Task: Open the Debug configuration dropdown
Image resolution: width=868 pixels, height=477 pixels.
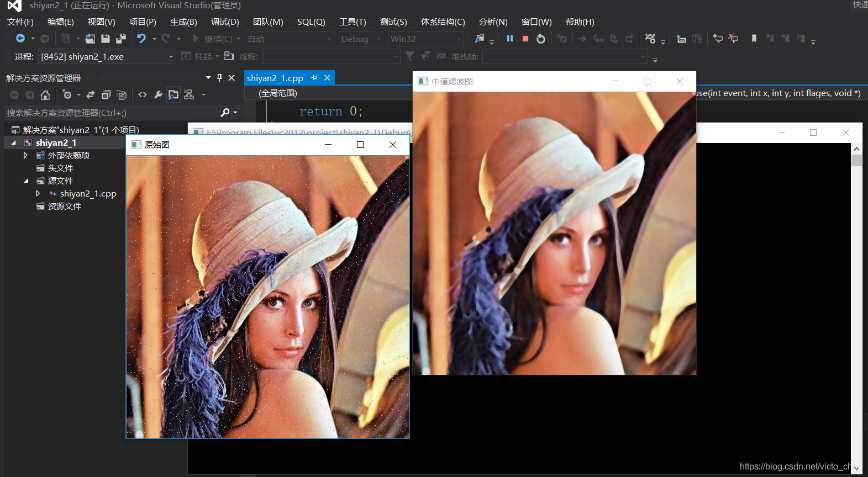Action: (361, 39)
